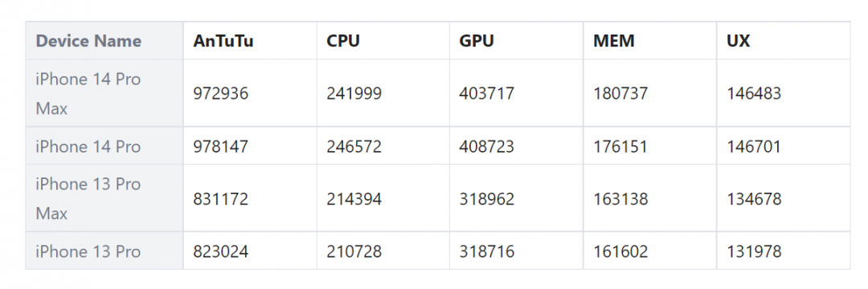The width and height of the screenshot is (868, 289).
Task: Select the UX column header
Action: [x=739, y=41]
